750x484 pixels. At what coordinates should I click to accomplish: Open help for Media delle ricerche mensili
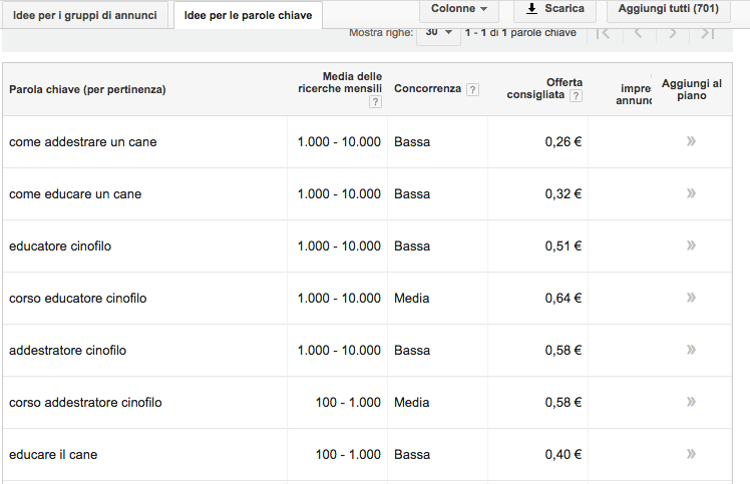pyautogui.click(x=375, y=101)
